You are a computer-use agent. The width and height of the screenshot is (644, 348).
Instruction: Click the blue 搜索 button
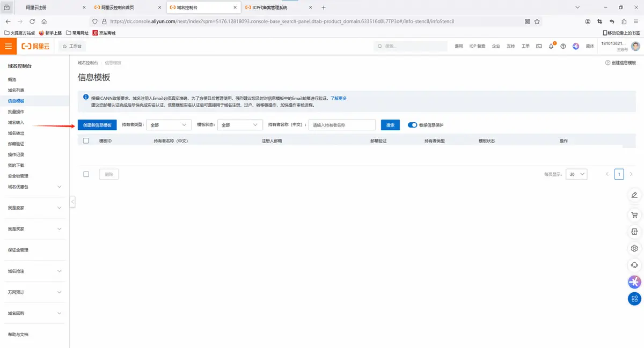[391, 125]
